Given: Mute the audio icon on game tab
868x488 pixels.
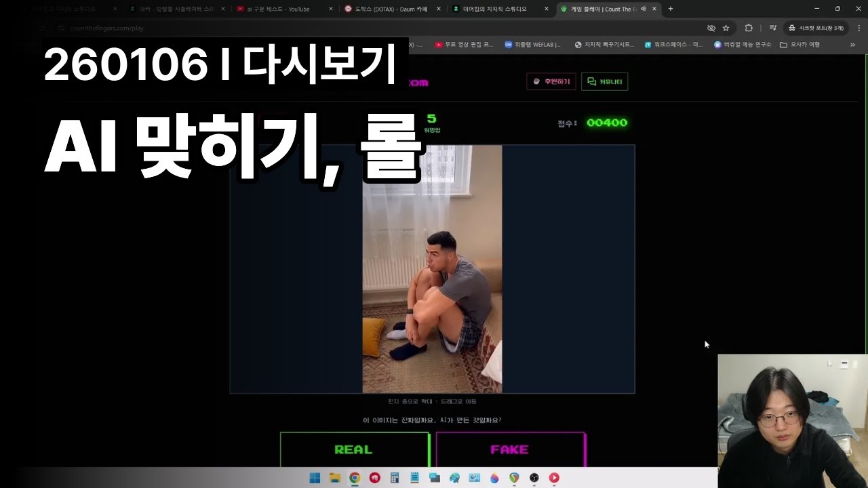Looking at the screenshot, I should pos(643,9).
